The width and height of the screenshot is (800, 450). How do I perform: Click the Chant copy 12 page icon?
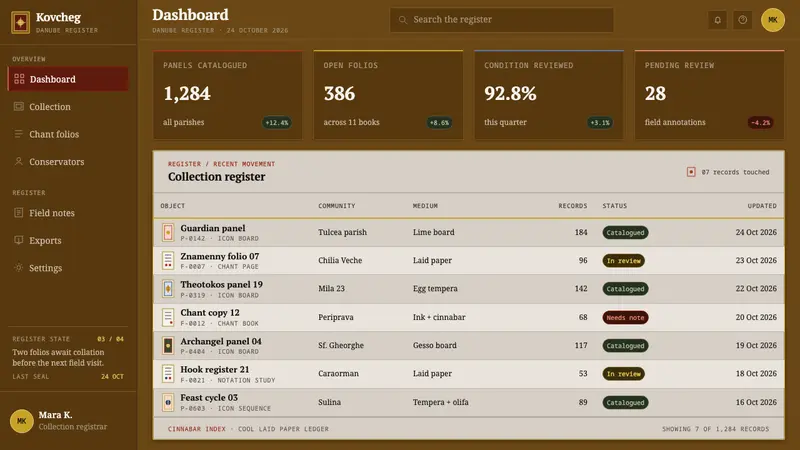pos(168,317)
